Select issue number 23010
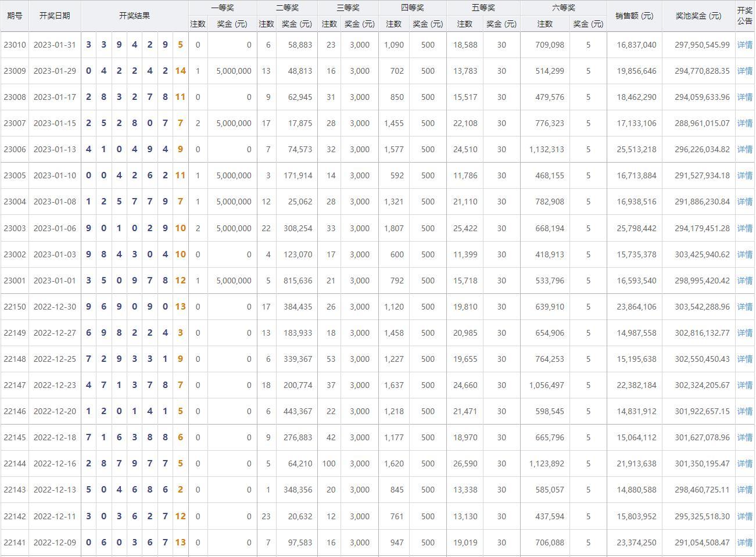The image size is (756, 557). click(15, 45)
